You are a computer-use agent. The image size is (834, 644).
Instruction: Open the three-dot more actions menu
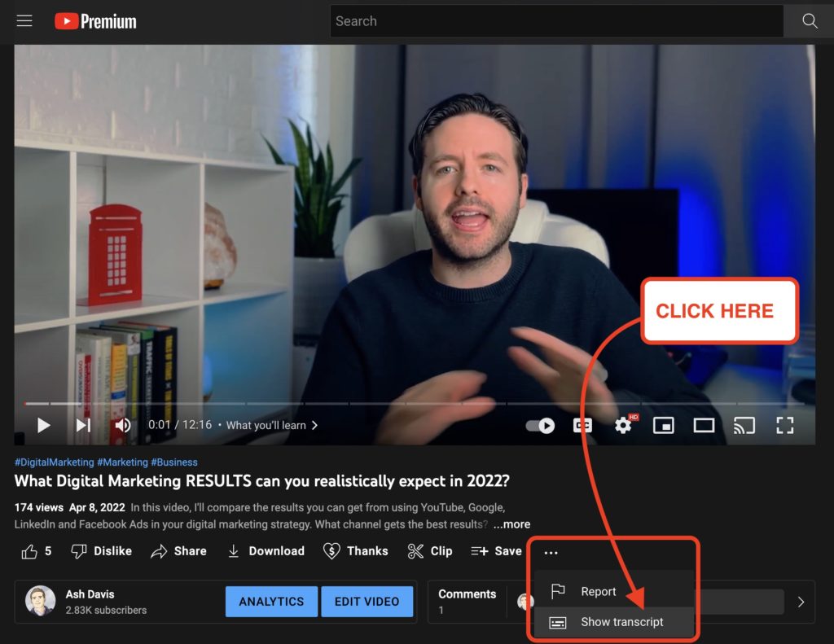pyautogui.click(x=551, y=552)
